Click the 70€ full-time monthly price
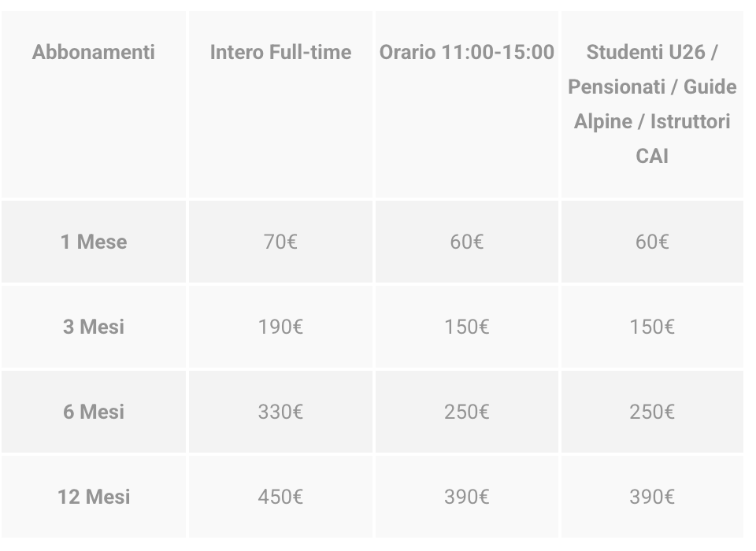This screenshot has width=756, height=551. point(280,242)
